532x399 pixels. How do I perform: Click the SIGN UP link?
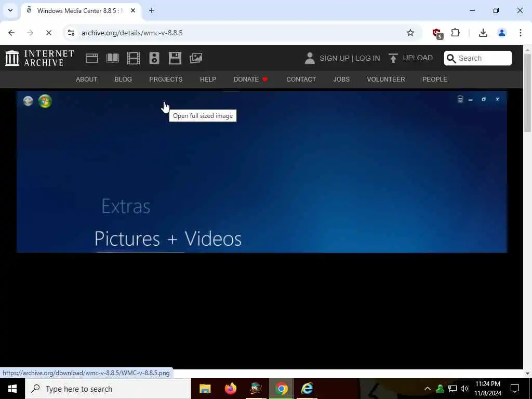pos(334,58)
